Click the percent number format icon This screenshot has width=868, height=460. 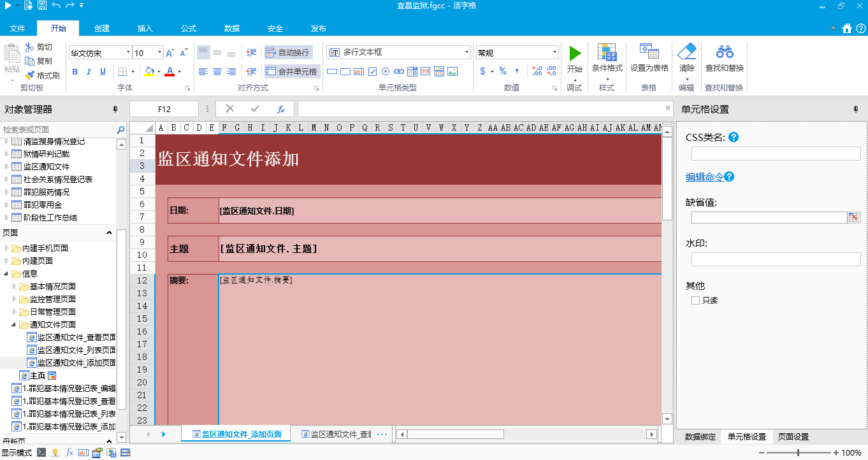click(503, 71)
